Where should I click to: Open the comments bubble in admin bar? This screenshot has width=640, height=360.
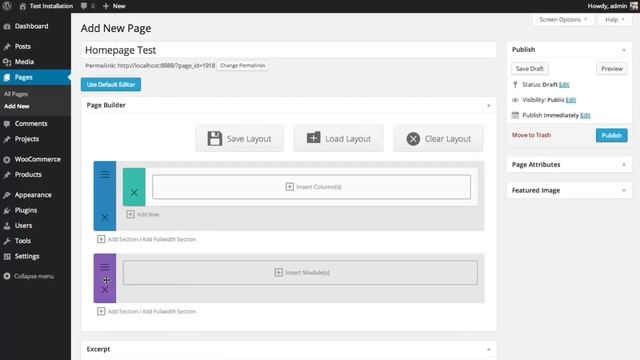[87, 6]
